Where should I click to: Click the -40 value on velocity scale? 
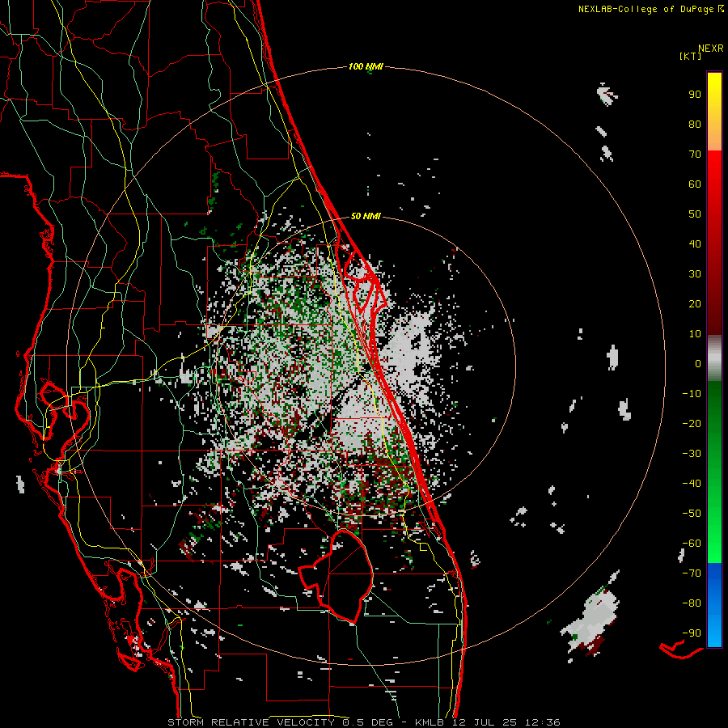[x=692, y=484]
